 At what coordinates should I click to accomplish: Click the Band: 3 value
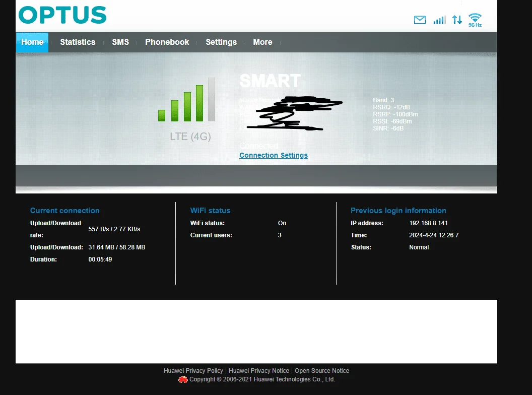[x=383, y=100]
